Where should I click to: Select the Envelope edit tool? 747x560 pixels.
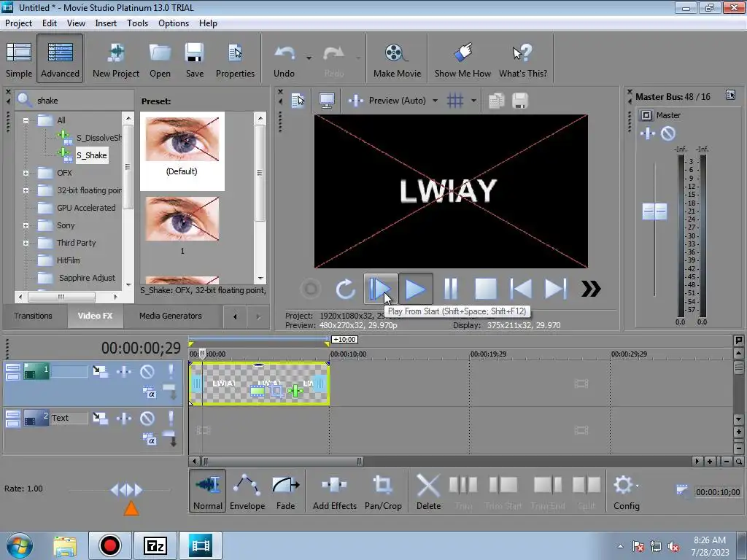(247, 491)
